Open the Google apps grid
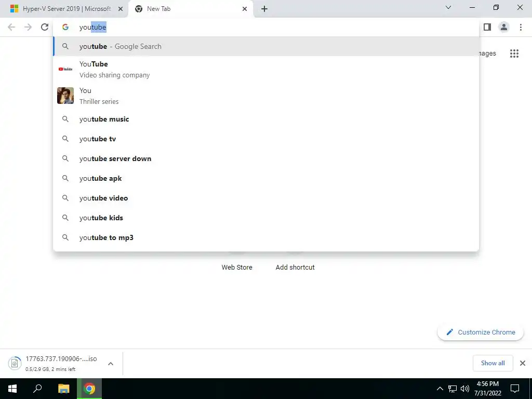The height and width of the screenshot is (399, 532). 514,54
